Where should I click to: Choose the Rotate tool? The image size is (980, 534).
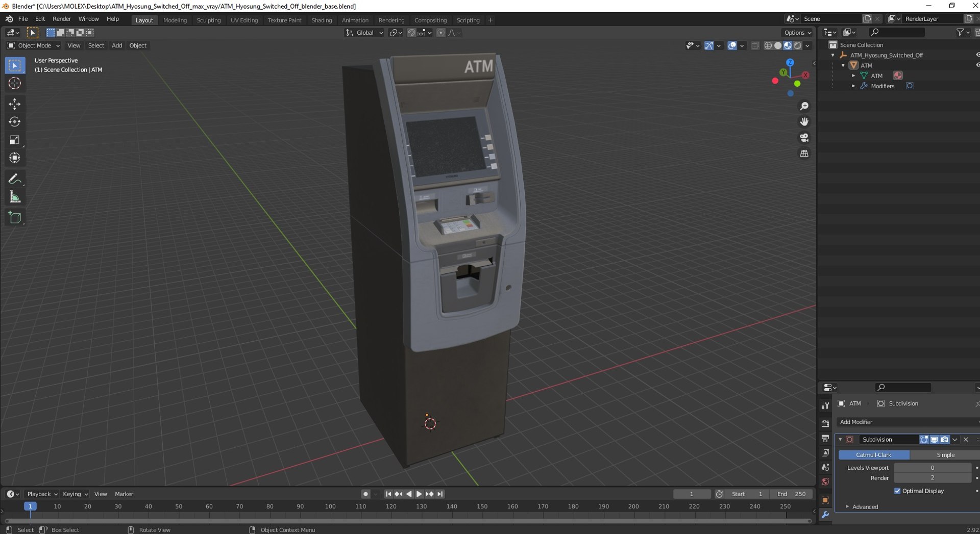click(x=15, y=122)
